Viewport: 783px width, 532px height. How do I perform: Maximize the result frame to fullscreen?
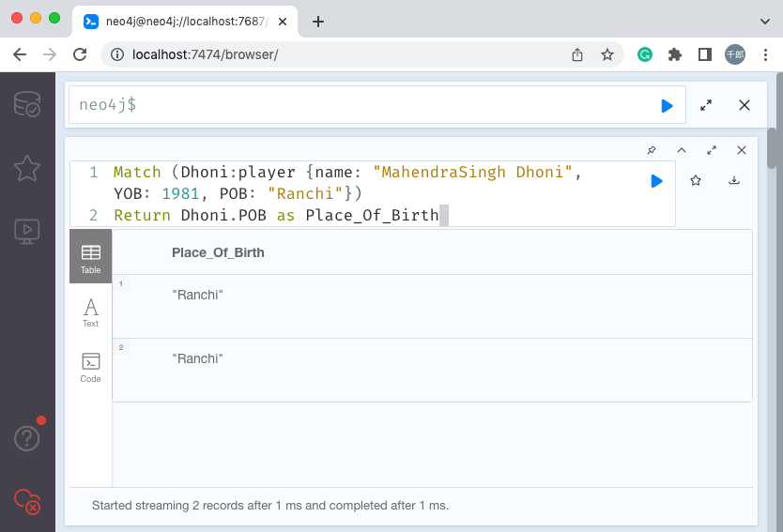[x=712, y=150]
